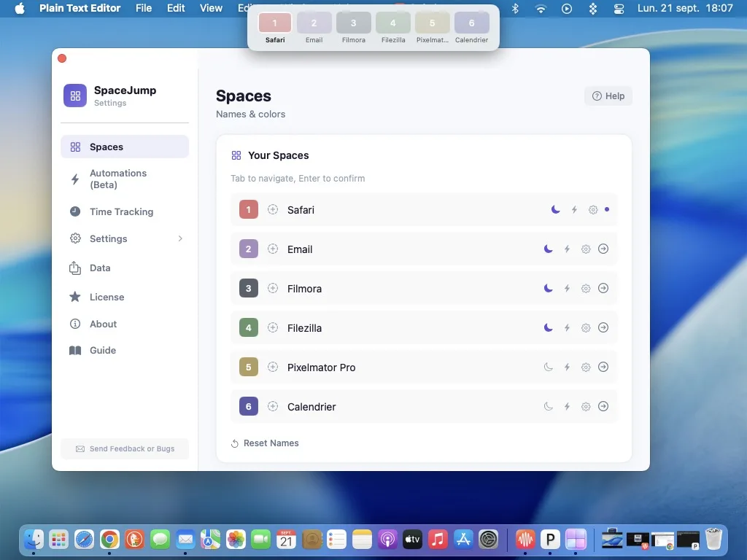Switch to Email in the space switcher overlay
Image resolution: width=747 pixels, height=560 pixels.
point(314,28)
